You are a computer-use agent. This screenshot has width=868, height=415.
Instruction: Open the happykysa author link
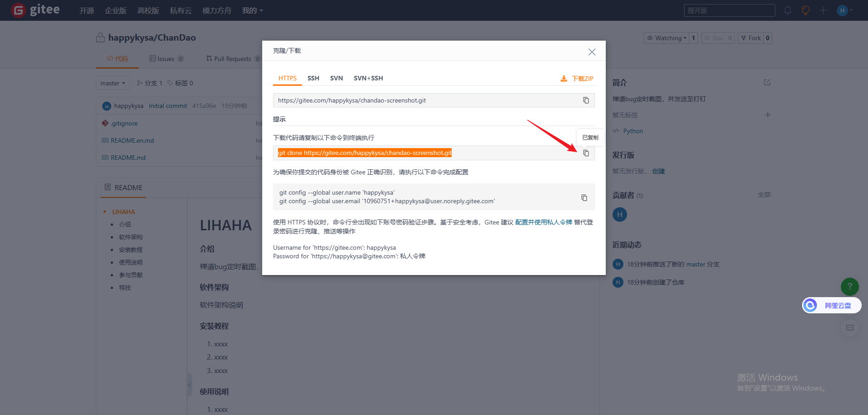[128, 106]
